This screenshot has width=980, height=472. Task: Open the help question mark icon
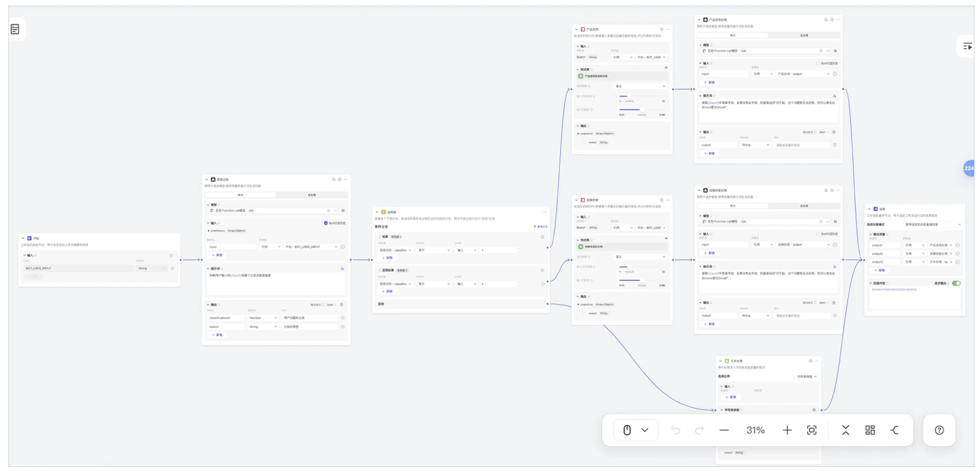click(939, 431)
